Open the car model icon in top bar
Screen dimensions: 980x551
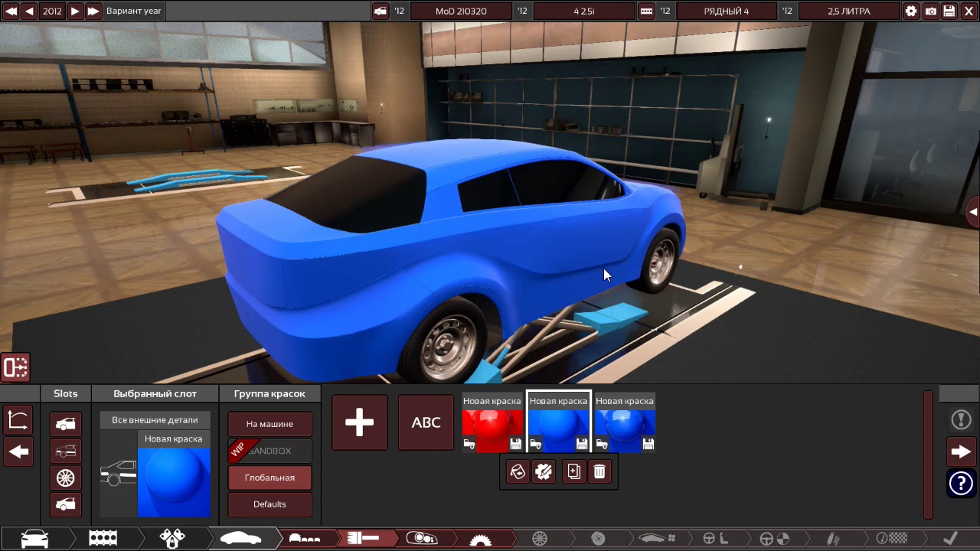click(381, 11)
